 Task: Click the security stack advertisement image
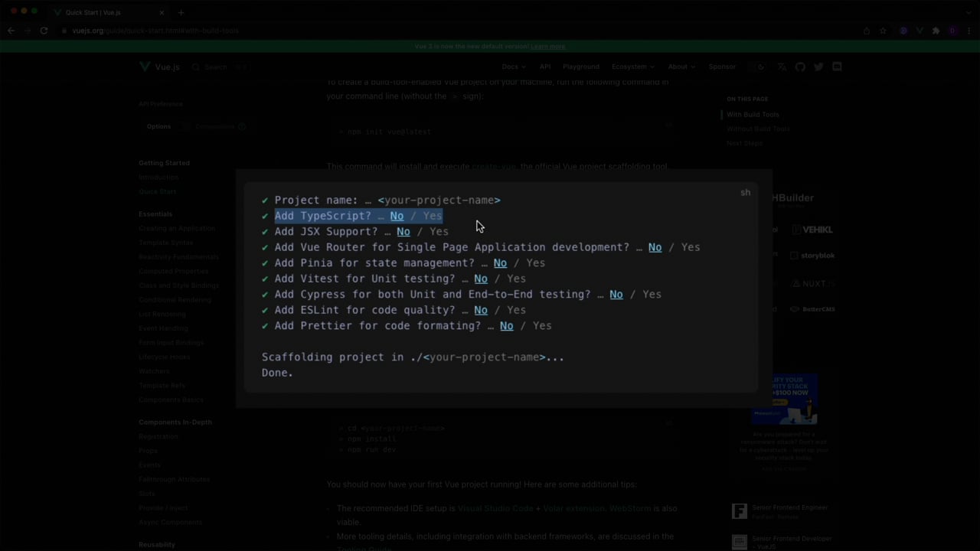(784, 399)
